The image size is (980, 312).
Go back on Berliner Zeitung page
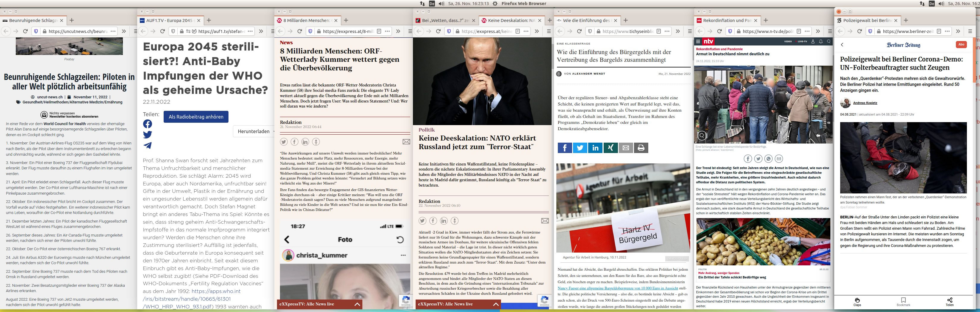(842, 45)
